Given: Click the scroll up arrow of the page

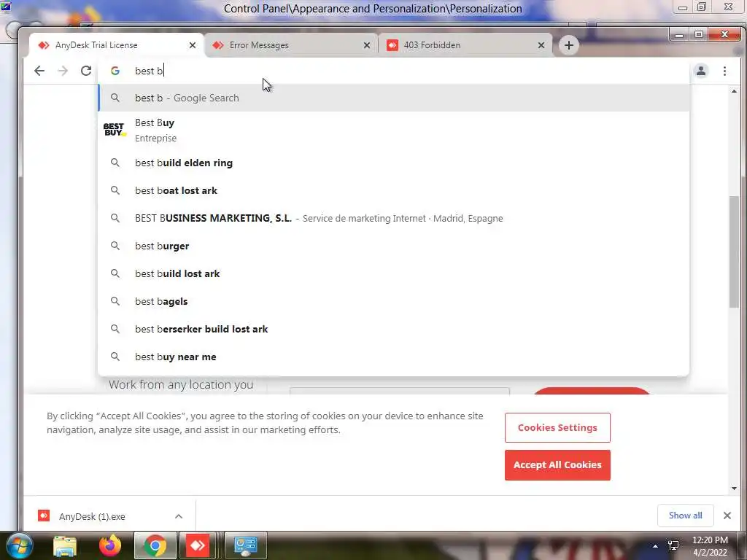Looking at the screenshot, I should [734, 91].
